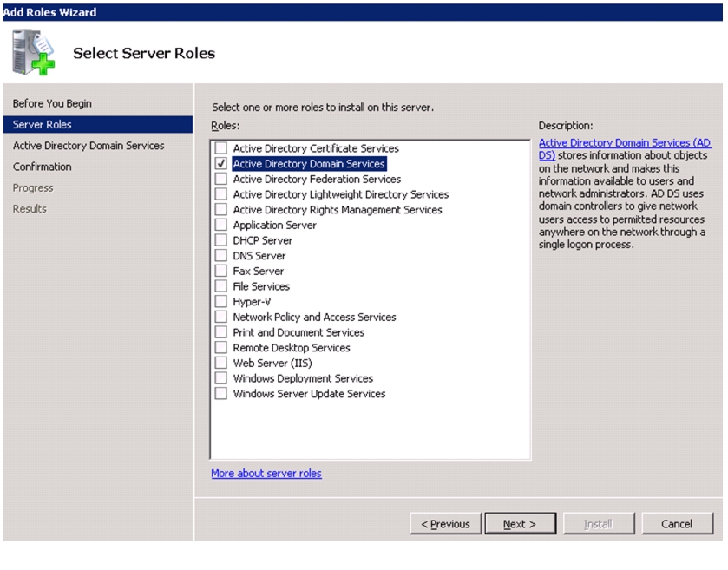Select the Server Roles wizard step
728x570 pixels.
point(98,124)
